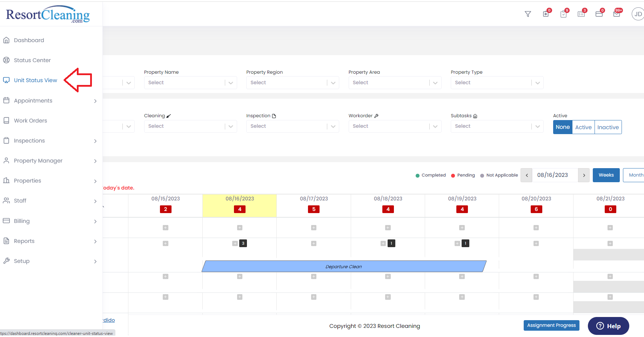This screenshot has width=644, height=337.
Task: Open the Property Name dropdown
Action: pos(190,82)
